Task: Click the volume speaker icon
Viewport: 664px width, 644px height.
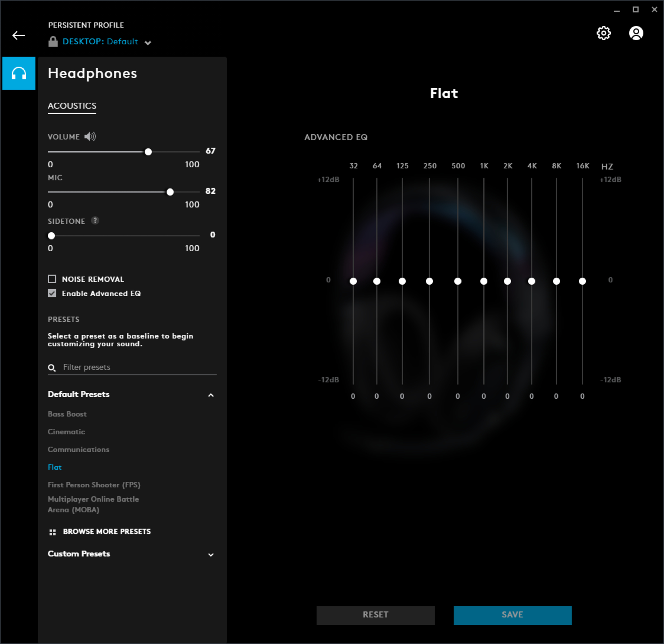Action: point(90,136)
